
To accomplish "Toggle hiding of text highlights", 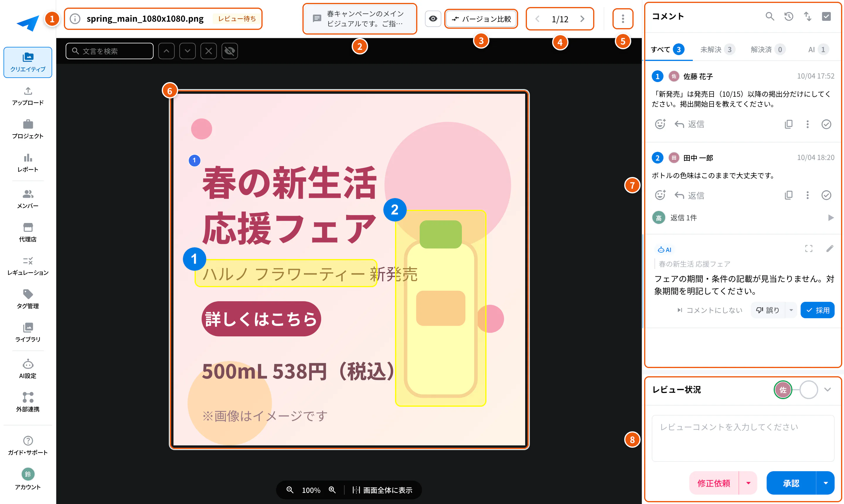I will (229, 51).
